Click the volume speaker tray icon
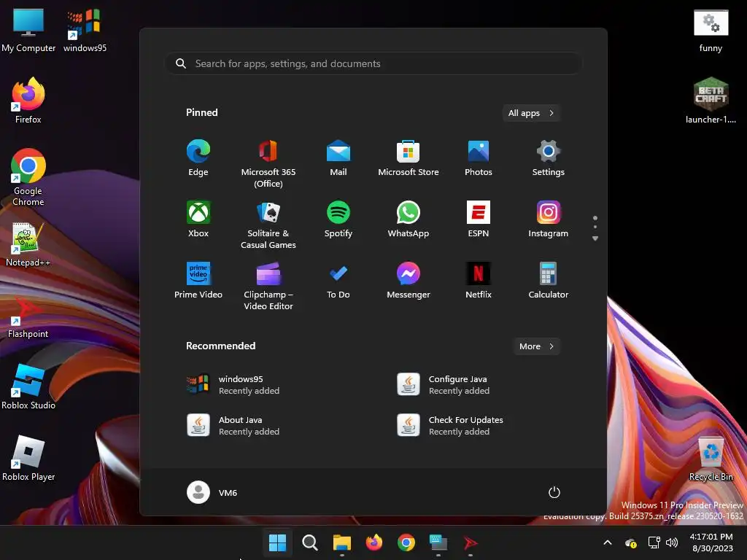 coord(672,542)
